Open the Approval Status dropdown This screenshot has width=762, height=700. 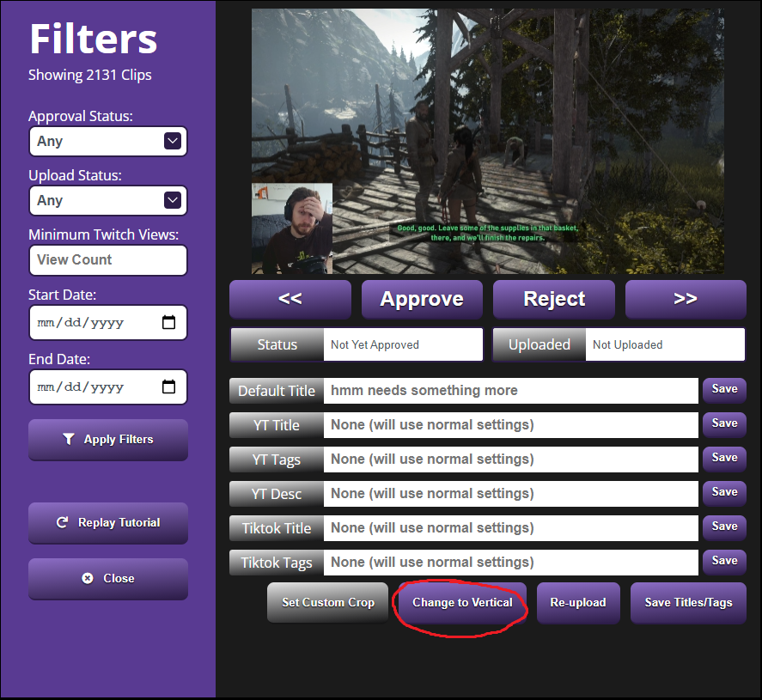108,142
